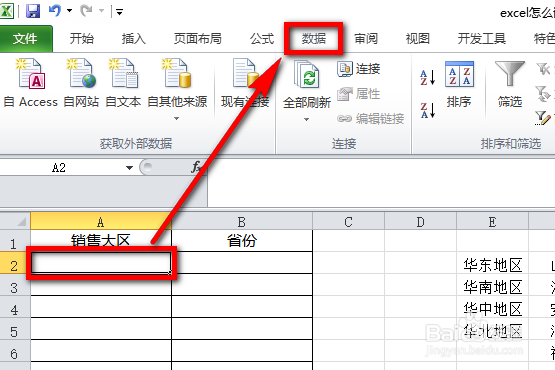This screenshot has height=370, width=555.
Task: Click the 全部刷新 (Refresh All) icon
Action: click(x=307, y=75)
